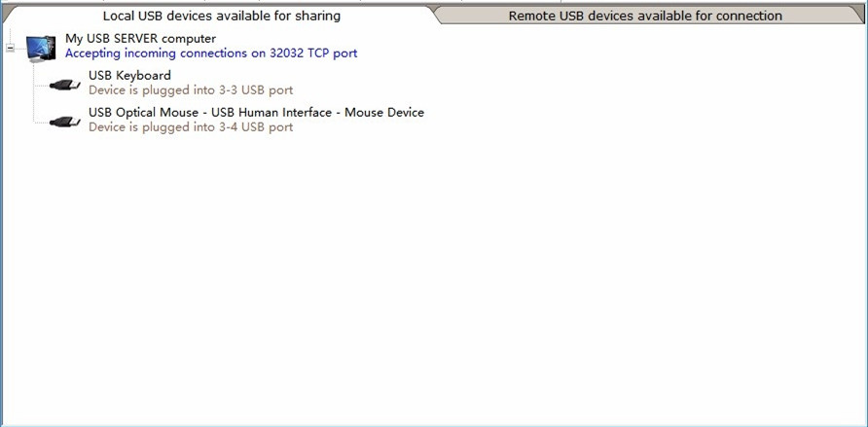The height and width of the screenshot is (427, 868).
Task: Click the Accepting incoming connections status text
Action: coord(210,53)
